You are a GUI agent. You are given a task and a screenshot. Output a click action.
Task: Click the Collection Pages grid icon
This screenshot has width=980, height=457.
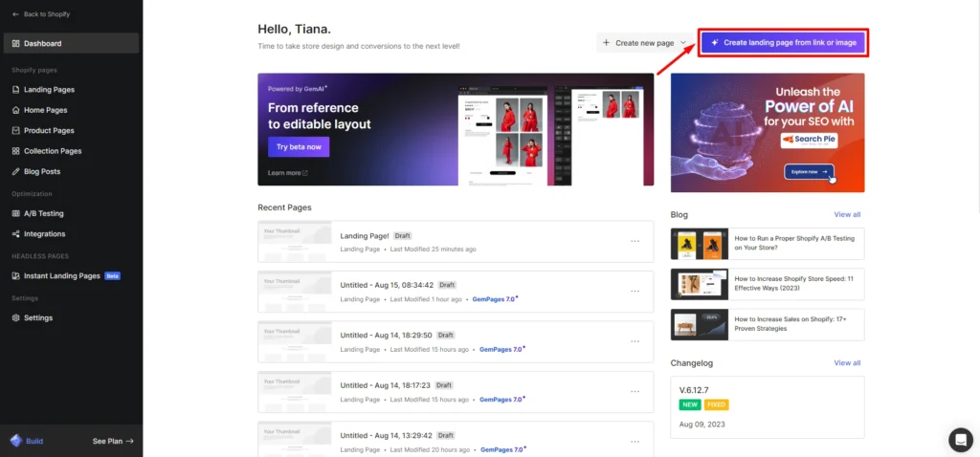(15, 151)
